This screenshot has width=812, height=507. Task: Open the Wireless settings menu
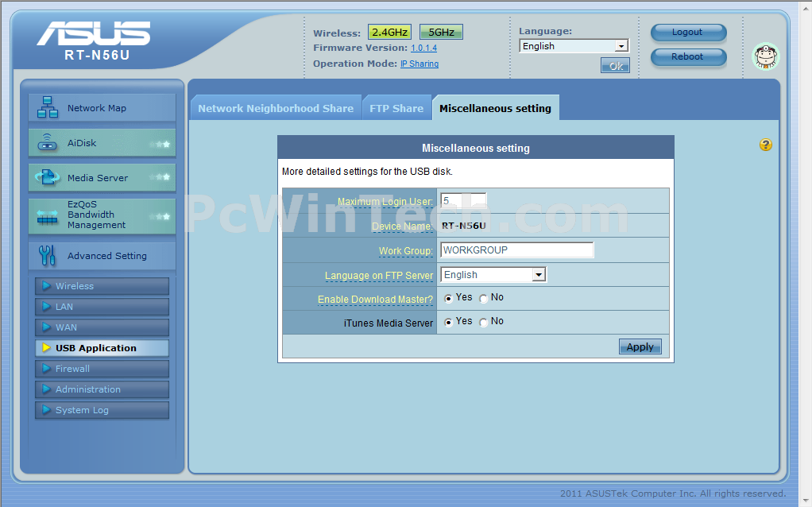pos(102,286)
